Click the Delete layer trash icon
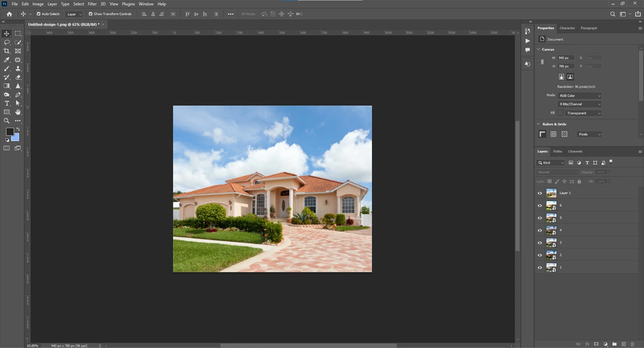This screenshot has height=348, width=644. tap(633, 344)
